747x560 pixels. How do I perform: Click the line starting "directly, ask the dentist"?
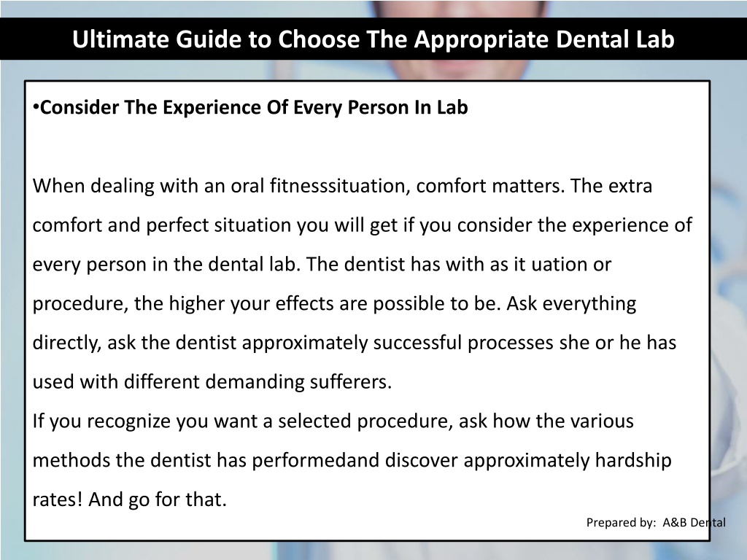click(354, 343)
